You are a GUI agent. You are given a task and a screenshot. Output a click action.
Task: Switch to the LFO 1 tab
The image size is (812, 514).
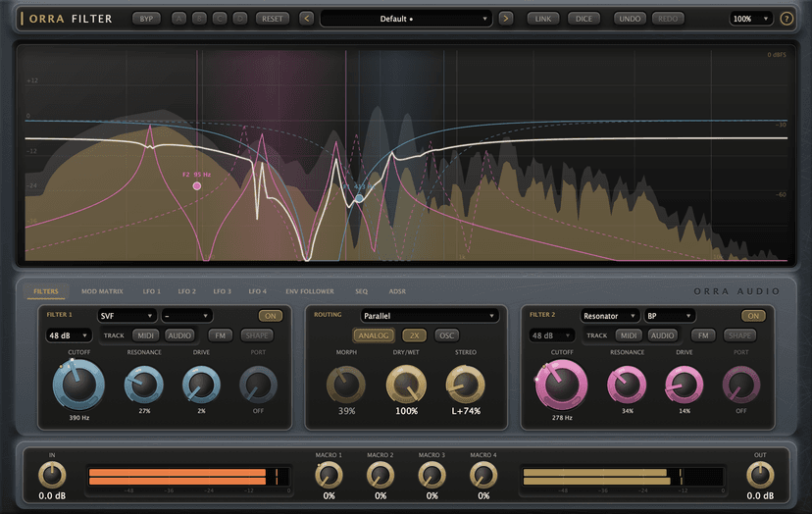pos(152,291)
